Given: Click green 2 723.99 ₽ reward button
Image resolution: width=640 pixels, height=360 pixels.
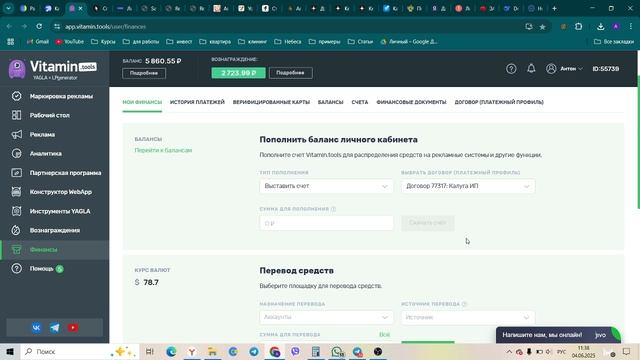Looking at the screenshot, I should (238, 73).
